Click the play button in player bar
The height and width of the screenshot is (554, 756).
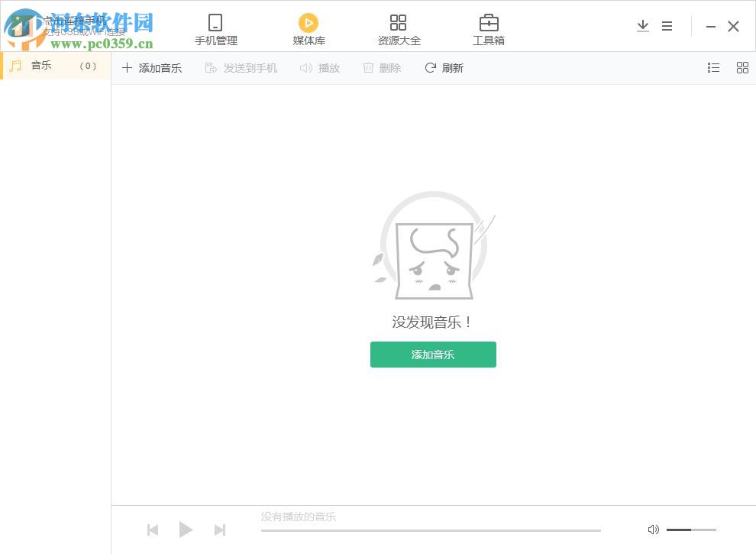coord(186,530)
